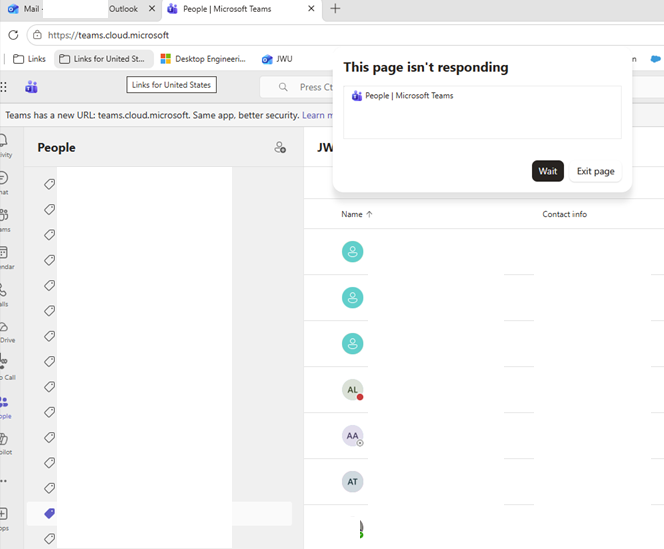Open Apps in the Teams rail
This screenshot has width=664, height=549.
click(5, 519)
